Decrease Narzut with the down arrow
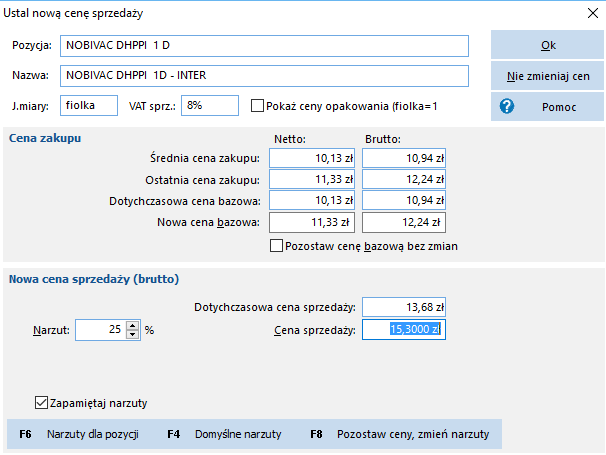 (133, 334)
